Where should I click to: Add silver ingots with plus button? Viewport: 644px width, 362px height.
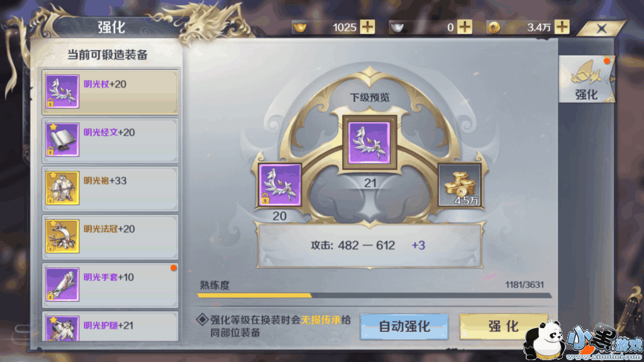[x=465, y=27]
